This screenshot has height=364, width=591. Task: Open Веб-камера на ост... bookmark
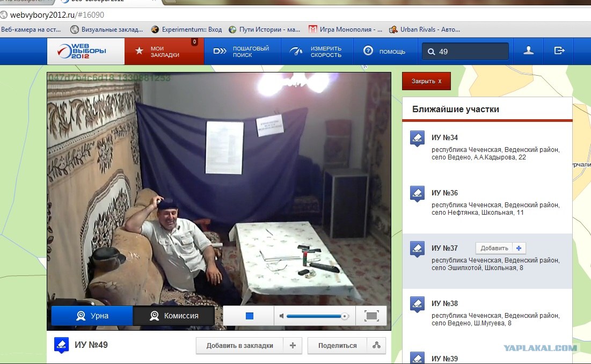click(x=31, y=30)
